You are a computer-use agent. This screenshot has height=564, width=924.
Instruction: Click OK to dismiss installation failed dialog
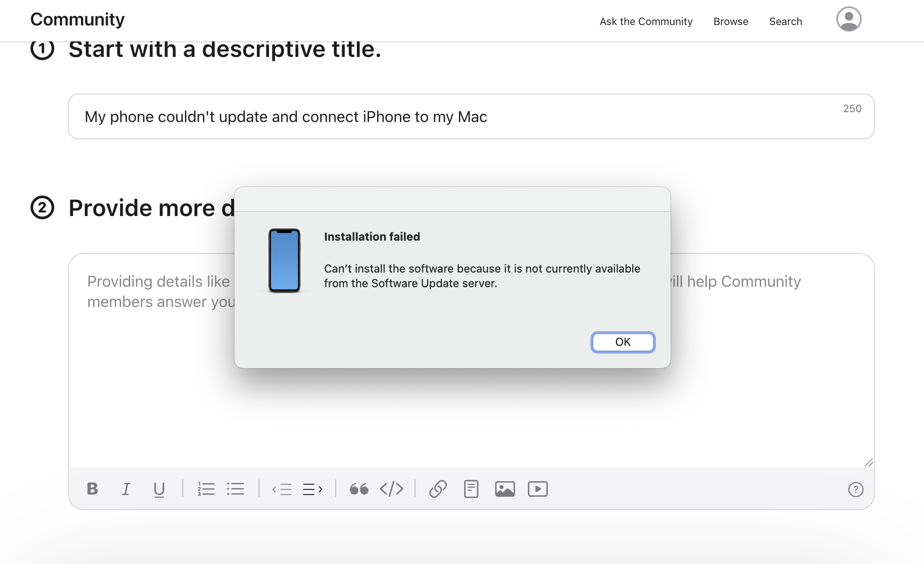pyautogui.click(x=622, y=342)
